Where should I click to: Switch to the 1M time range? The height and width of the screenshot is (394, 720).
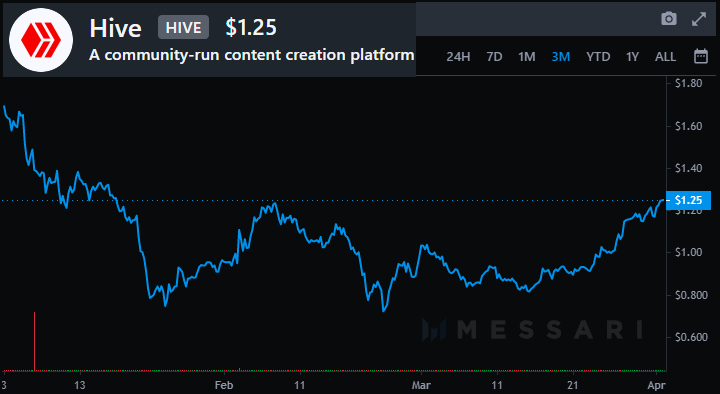point(527,57)
